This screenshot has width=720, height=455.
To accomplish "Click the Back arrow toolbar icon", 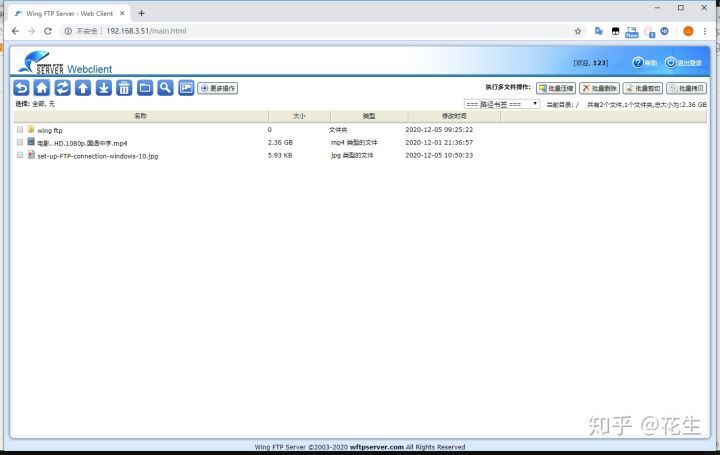I will (x=21, y=88).
